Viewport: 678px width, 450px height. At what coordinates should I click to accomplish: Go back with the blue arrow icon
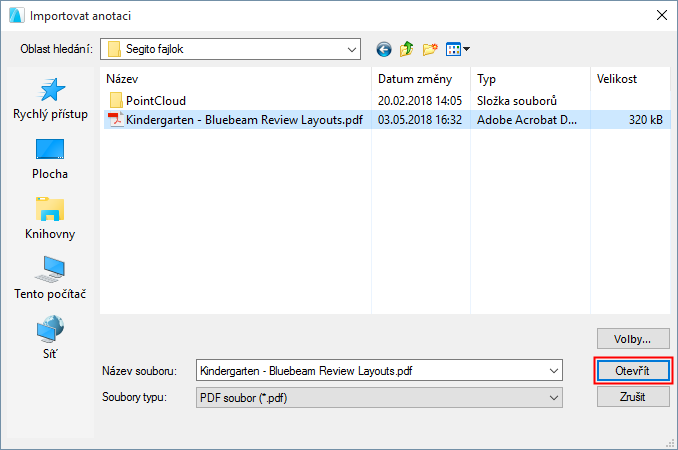384,49
